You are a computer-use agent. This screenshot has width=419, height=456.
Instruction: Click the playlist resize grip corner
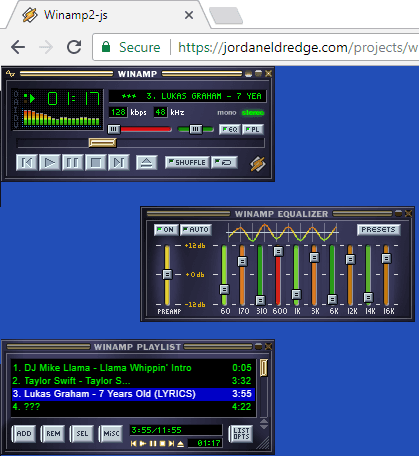tap(264, 444)
